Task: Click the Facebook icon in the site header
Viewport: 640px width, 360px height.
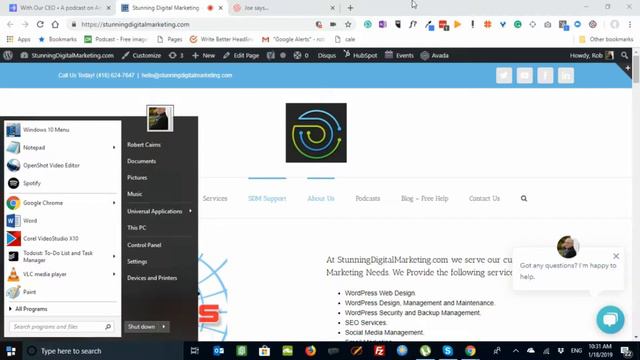Action: pos(545,76)
